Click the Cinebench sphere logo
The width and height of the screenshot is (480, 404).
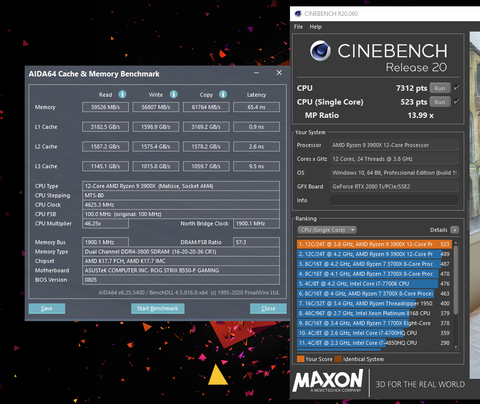pos(320,51)
